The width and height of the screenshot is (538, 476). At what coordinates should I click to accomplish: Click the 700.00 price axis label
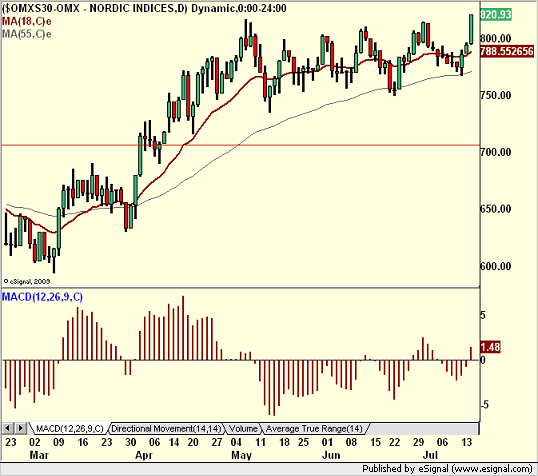pyautogui.click(x=496, y=152)
